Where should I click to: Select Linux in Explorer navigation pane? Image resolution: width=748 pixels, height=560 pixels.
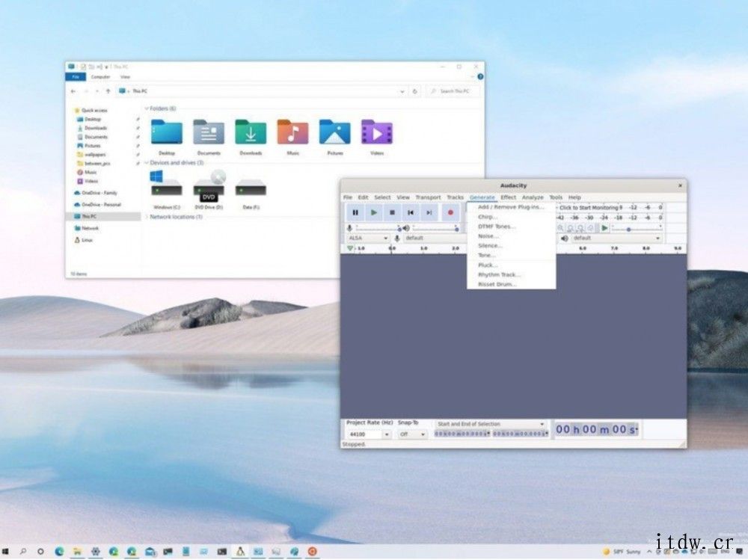(87, 240)
